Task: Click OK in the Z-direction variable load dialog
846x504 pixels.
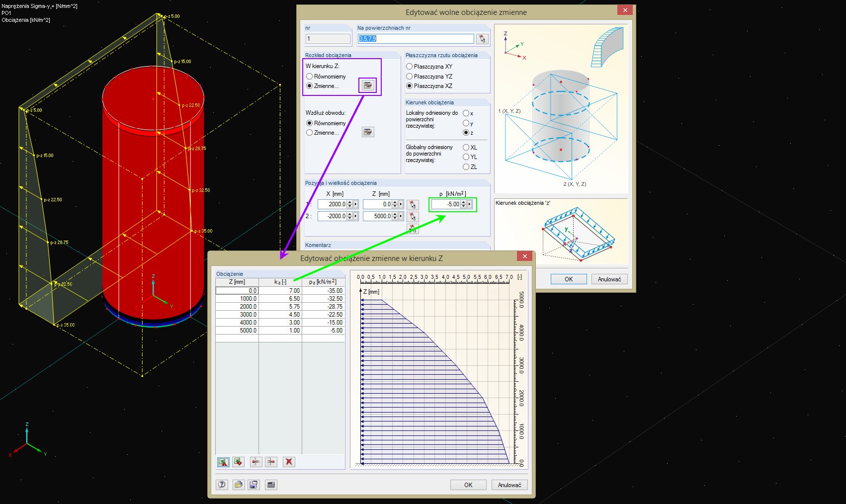Action: coord(468,485)
